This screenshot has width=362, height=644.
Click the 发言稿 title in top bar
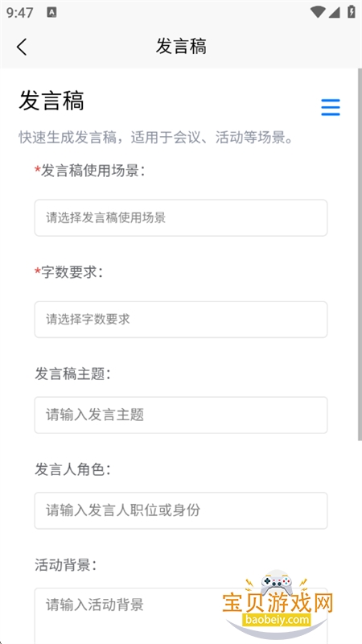pos(181,47)
